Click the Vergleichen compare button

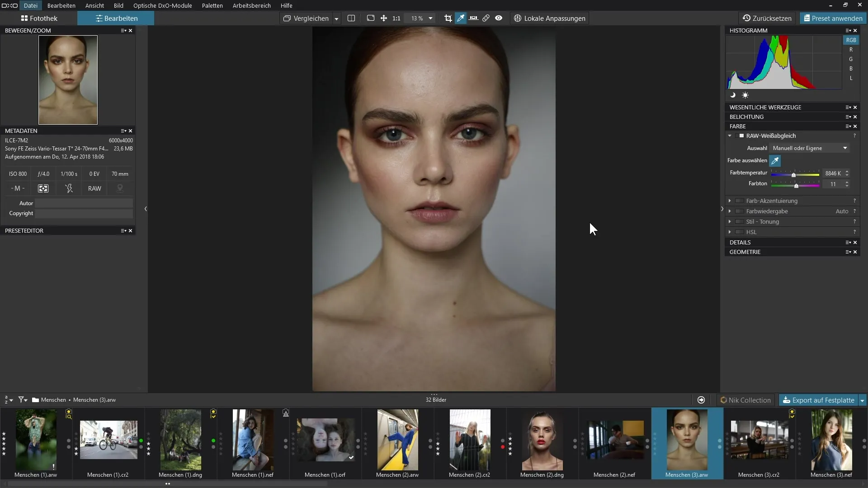pyautogui.click(x=306, y=19)
